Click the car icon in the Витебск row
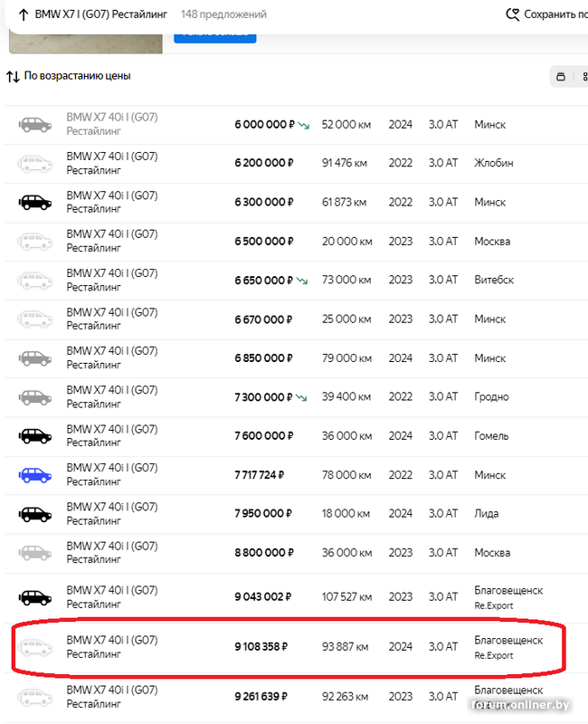Image resolution: width=588 pixels, height=724 pixels. point(35,281)
